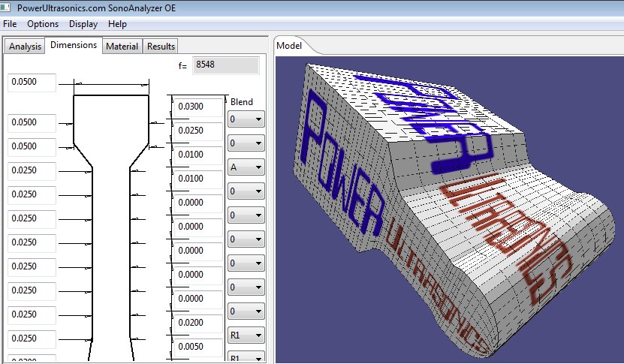Select the Model view tab
Viewport: 624px width, 364px height.
(289, 46)
